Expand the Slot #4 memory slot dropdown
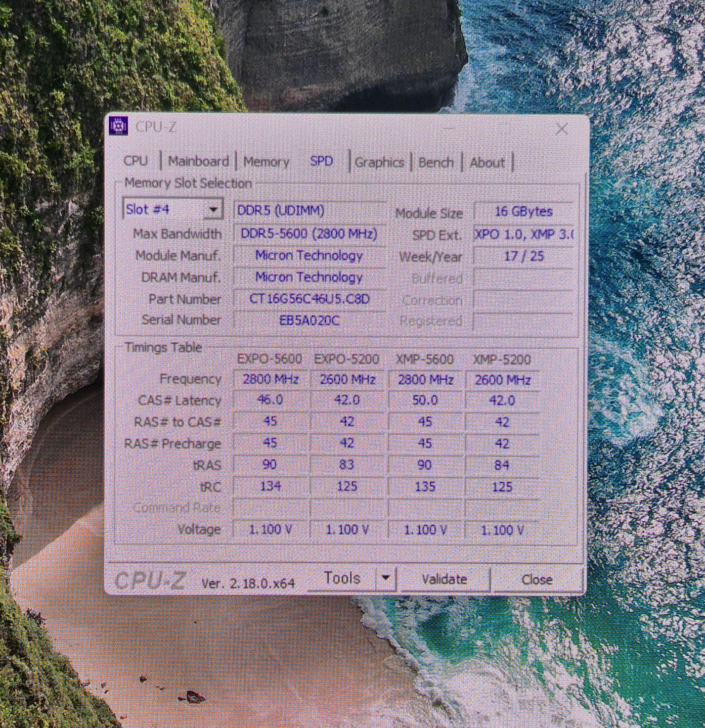The width and height of the screenshot is (705, 728). coord(214,209)
